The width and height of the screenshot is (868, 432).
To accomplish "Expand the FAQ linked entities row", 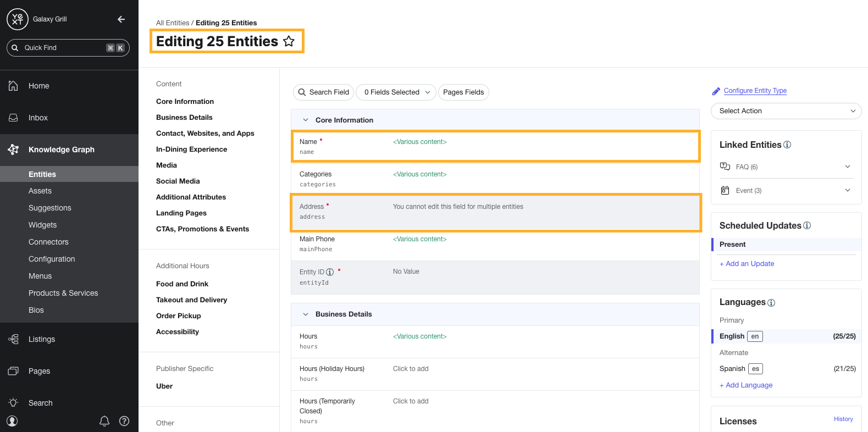I will pyautogui.click(x=847, y=167).
